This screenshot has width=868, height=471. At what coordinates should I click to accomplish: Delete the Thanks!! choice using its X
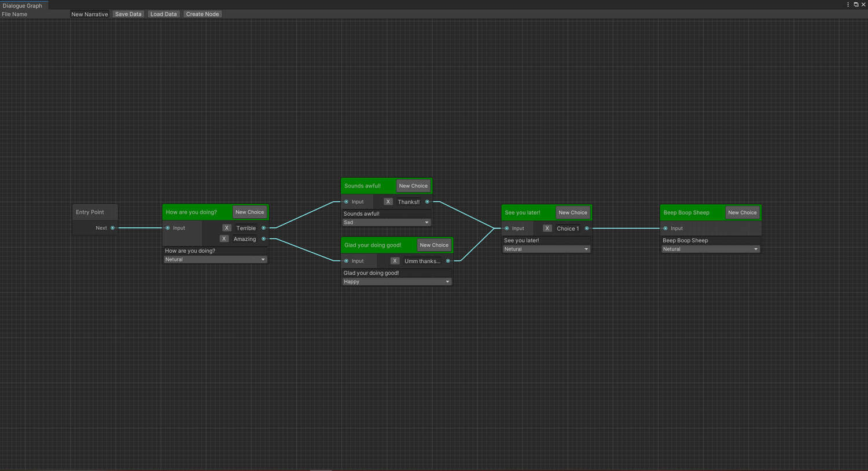pos(388,202)
